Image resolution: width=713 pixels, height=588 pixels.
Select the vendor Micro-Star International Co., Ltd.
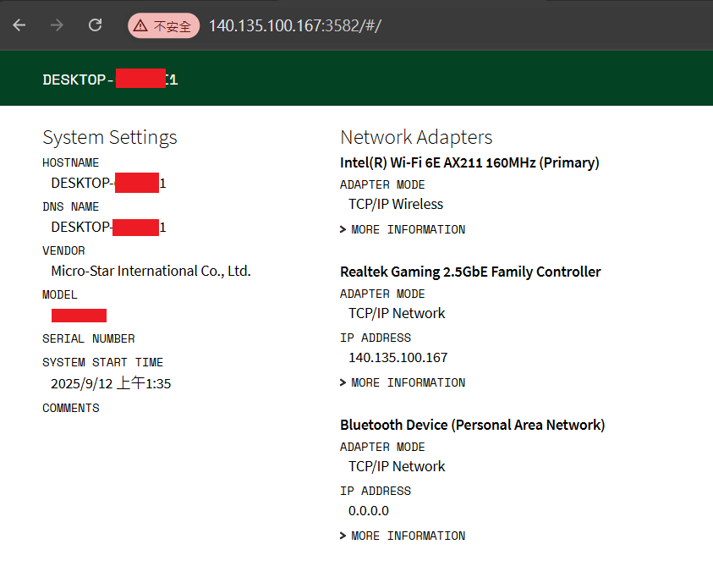tap(151, 271)
